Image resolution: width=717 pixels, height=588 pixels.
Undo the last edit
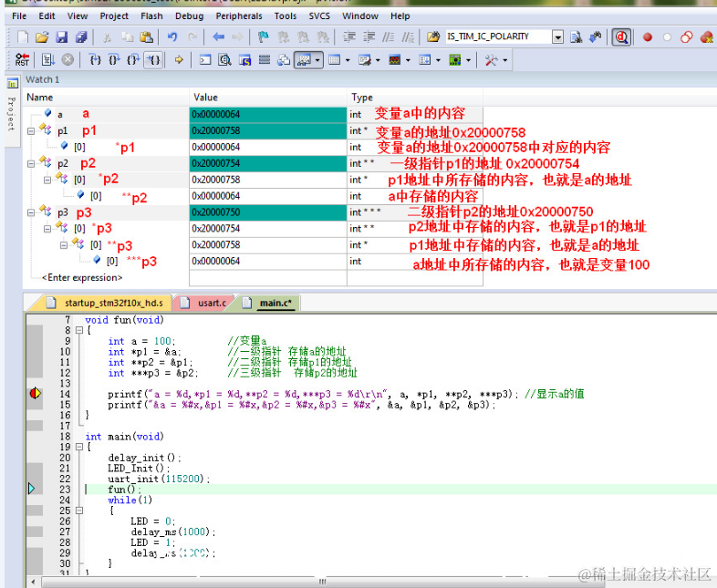pos(172,37)
